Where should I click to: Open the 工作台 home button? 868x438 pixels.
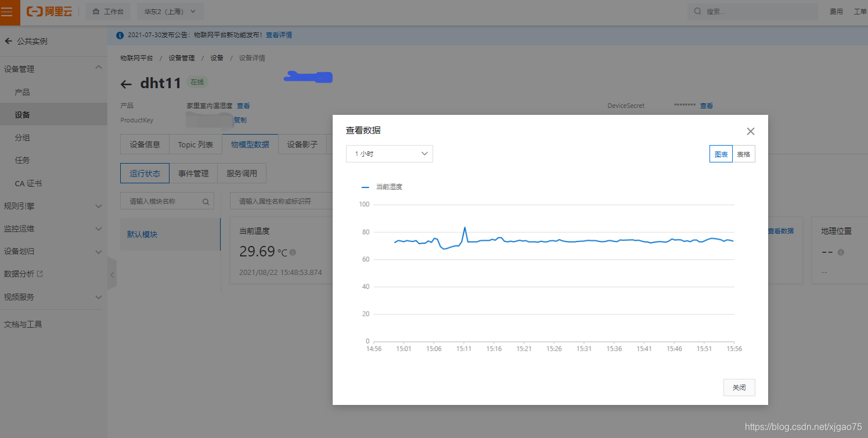coord(108,12)
